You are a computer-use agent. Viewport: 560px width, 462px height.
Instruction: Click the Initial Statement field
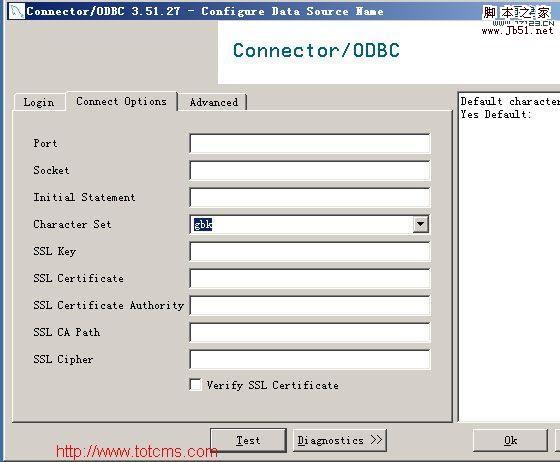click(310, 197)
